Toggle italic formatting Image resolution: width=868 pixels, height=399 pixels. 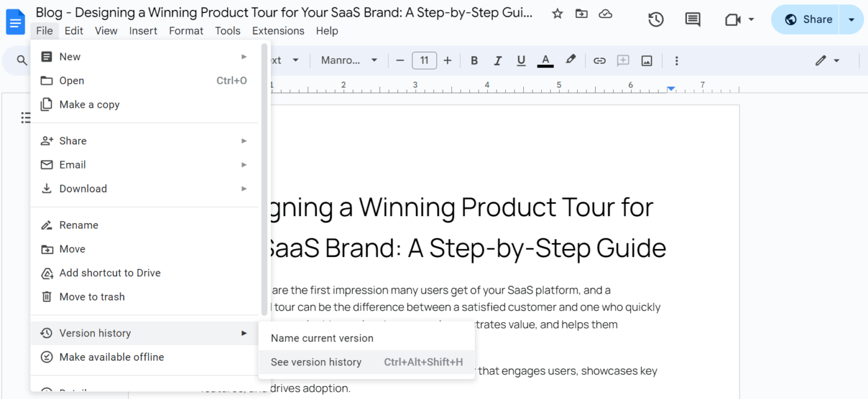(x=497, y=60)
